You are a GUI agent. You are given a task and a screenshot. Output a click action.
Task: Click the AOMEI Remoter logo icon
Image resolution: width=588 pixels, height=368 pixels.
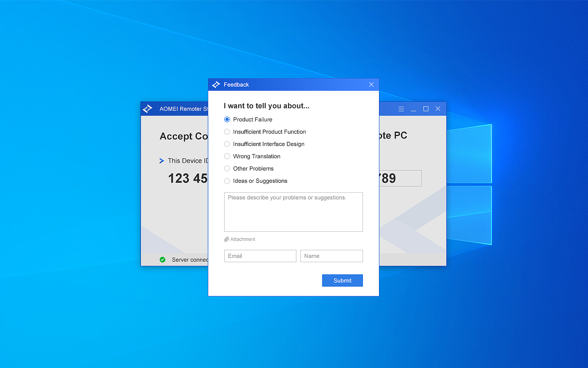tap(147, 109)
